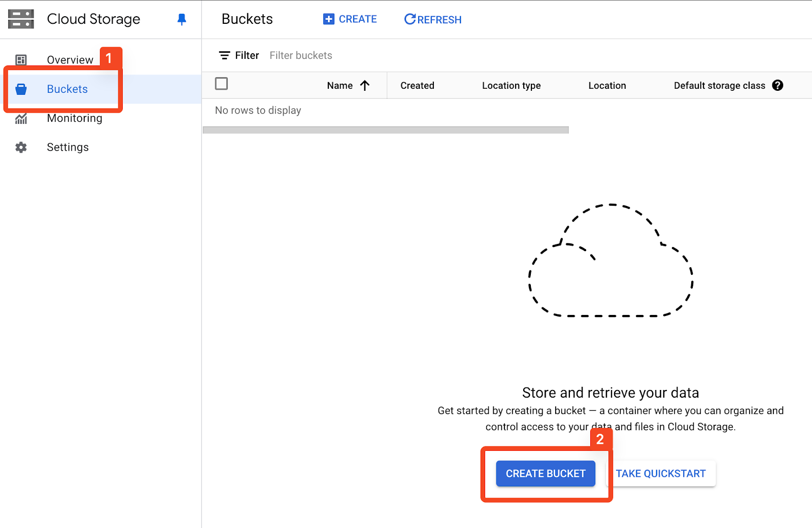Click the Location column header
Viewport: 812px width, 528px height.
607,85
